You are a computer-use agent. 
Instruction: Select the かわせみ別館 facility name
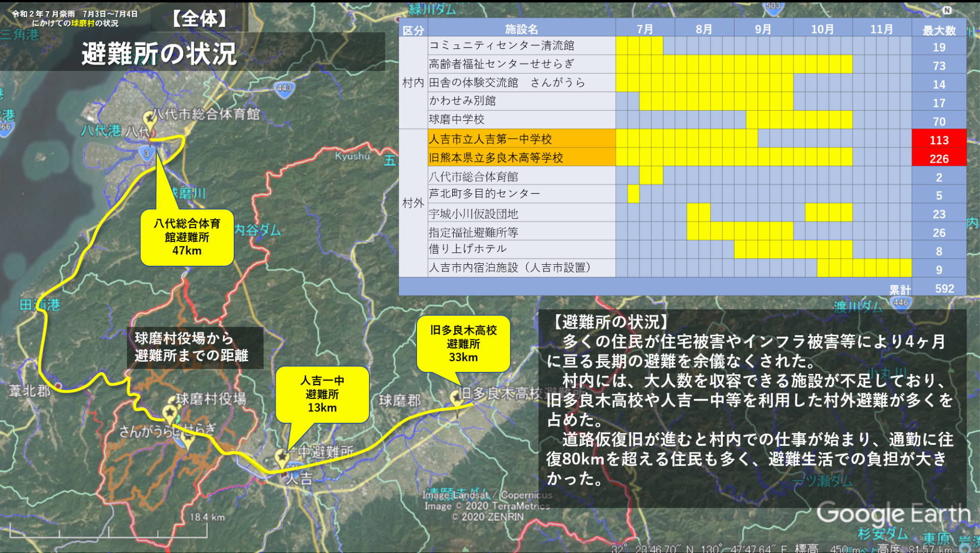(x=462, y=101)
